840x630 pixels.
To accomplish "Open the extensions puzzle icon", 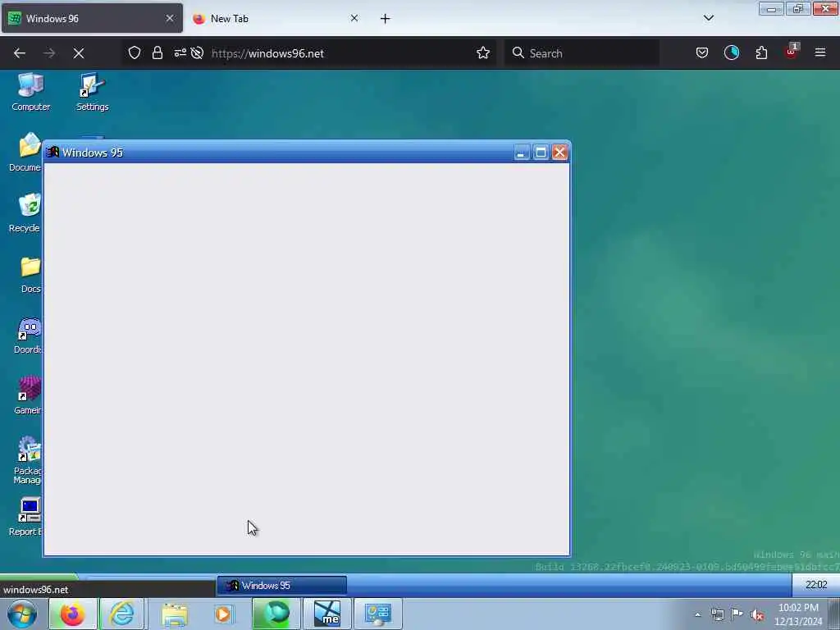I will 761,53.
